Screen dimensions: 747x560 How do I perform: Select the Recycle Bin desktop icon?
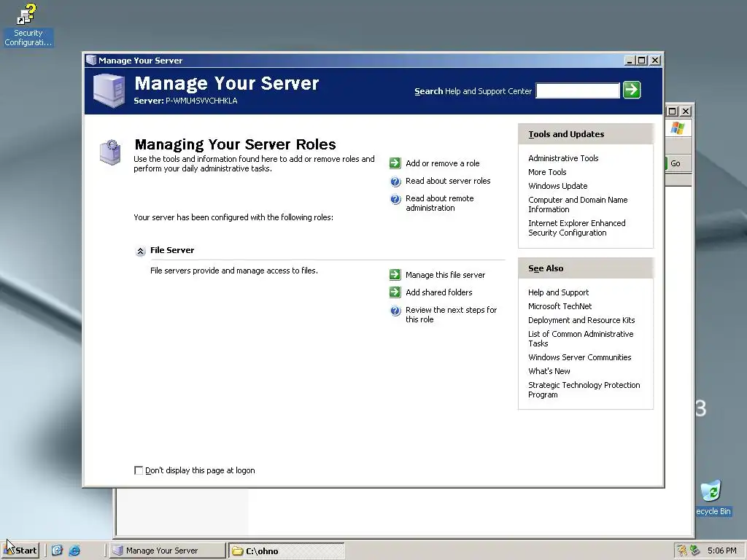point(713,497)
